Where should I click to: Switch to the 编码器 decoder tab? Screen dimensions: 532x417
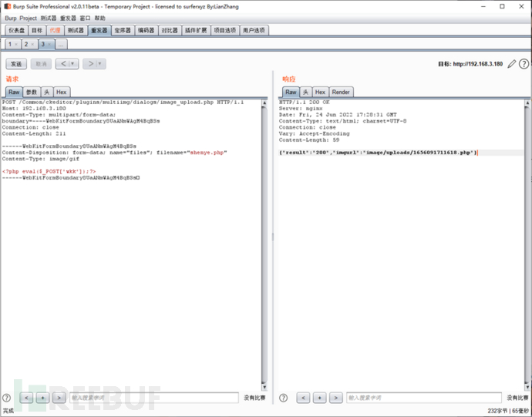pos(146,31)
